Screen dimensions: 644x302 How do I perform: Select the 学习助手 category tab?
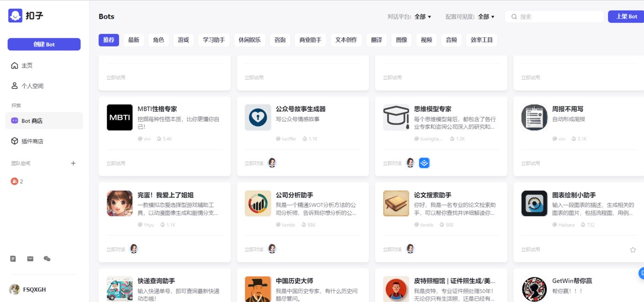214,40
